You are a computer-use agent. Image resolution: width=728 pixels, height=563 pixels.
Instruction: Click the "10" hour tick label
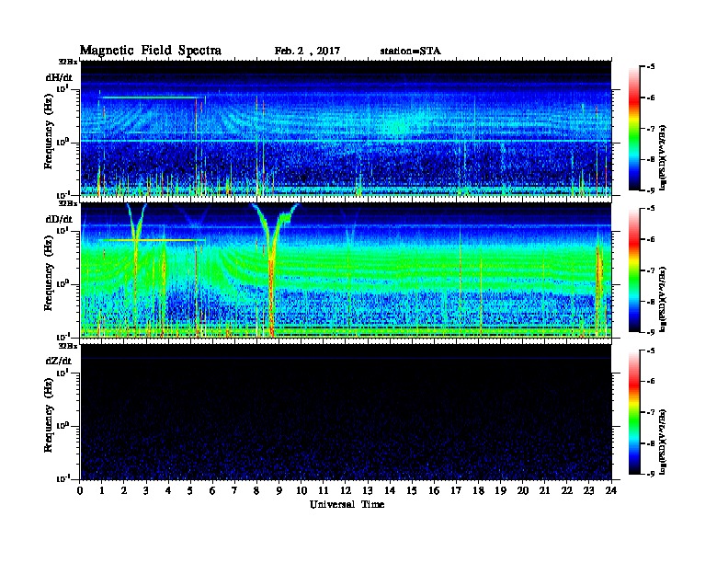[x=301, y=491]
